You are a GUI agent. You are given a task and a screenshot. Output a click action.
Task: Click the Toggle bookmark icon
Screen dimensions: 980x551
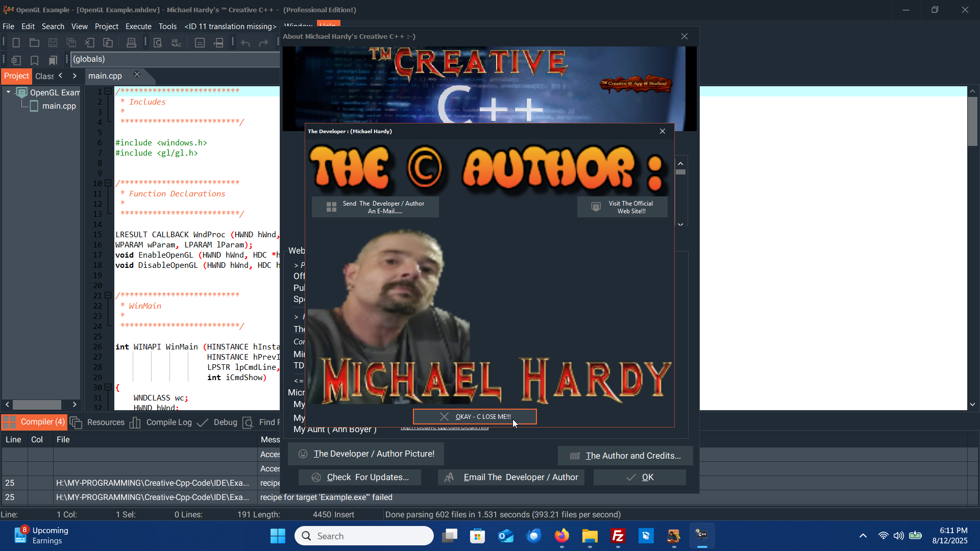tap(34, 60)
